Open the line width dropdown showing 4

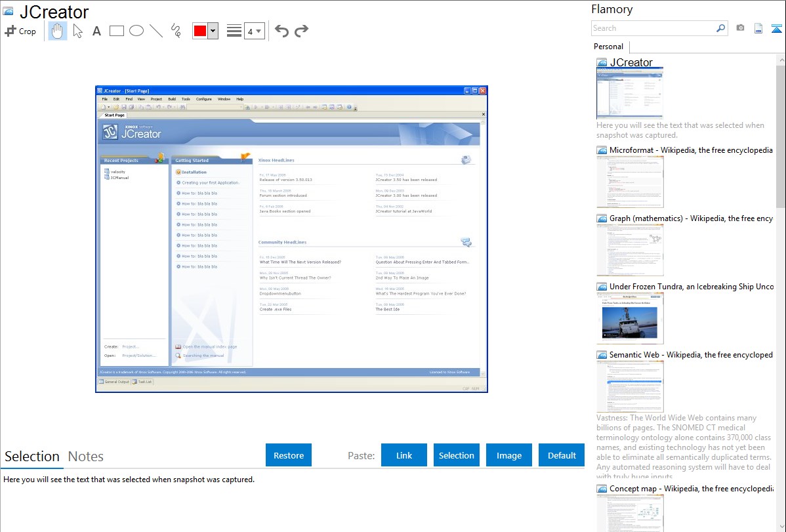(254, 31)
